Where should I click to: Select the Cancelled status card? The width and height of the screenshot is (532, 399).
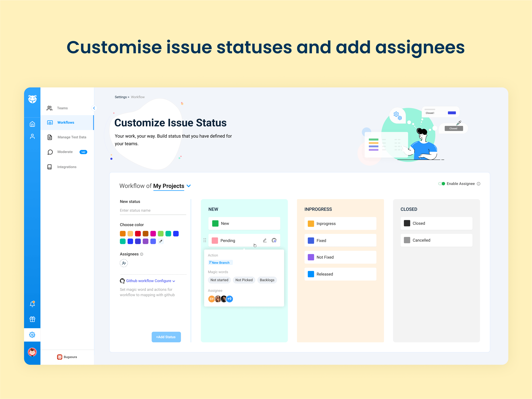pos(436,240)
